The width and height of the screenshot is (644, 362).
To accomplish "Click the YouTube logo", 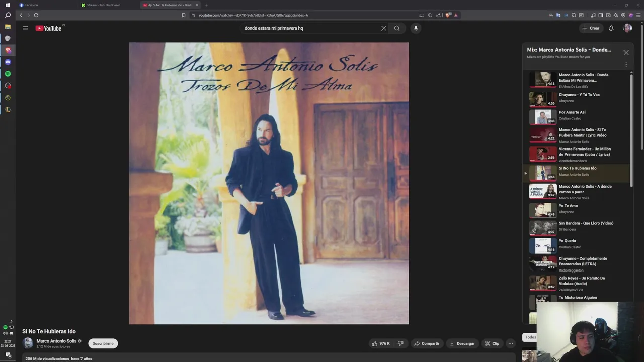I will tap(49, 28).
